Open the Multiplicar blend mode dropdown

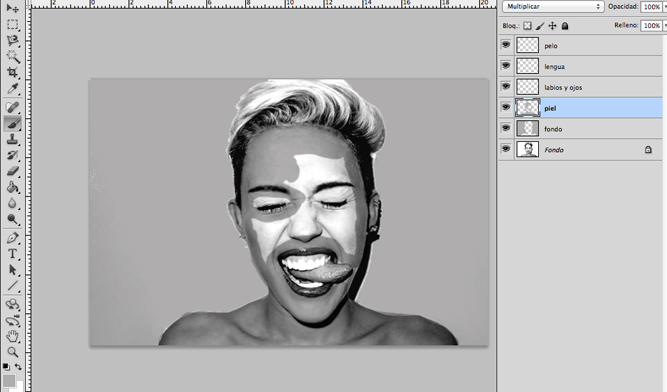click(x=553, y=6)
